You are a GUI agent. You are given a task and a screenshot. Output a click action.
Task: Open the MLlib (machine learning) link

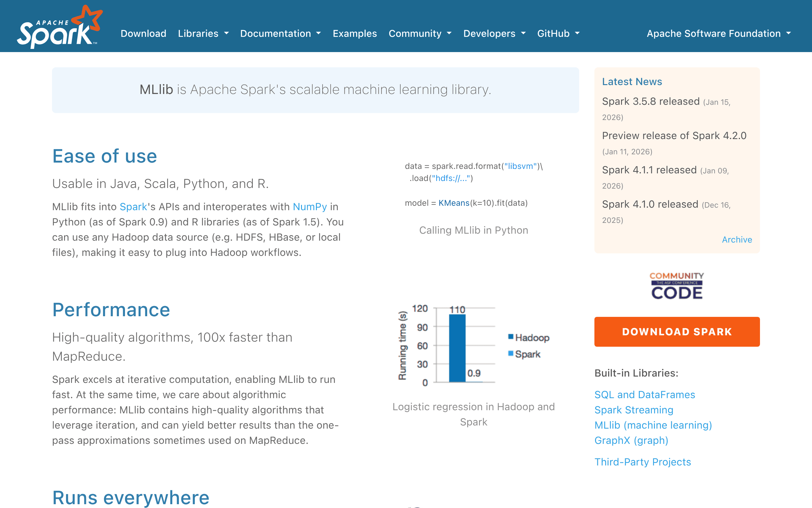[653, 425]
